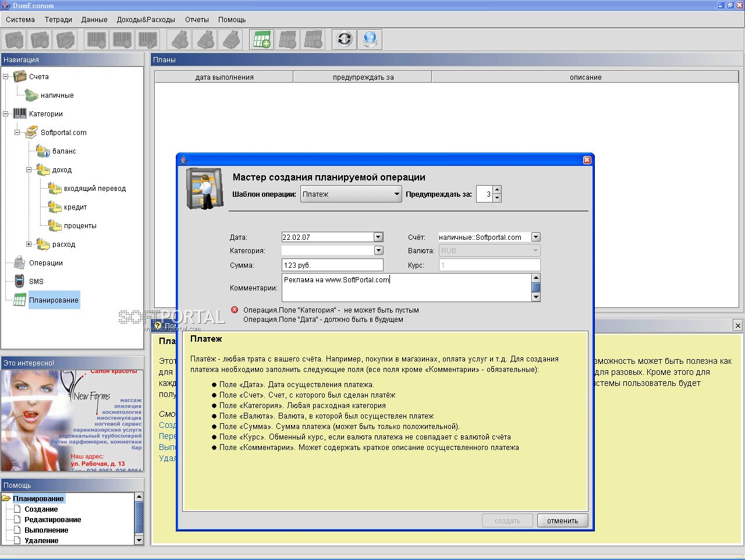This screenshot has width=745, height=560.
Task: Collapse the Счета tree node
Action: pos(6,76)
